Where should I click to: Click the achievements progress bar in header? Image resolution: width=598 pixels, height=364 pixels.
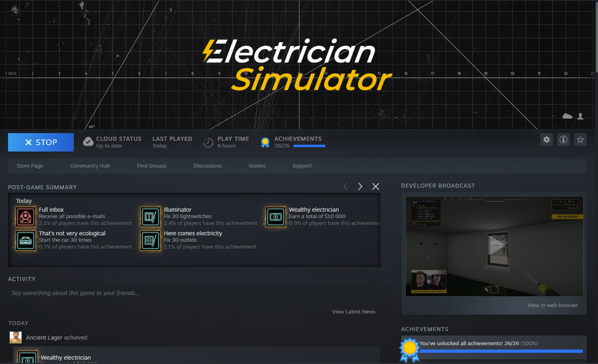click(x=309, y=146)
